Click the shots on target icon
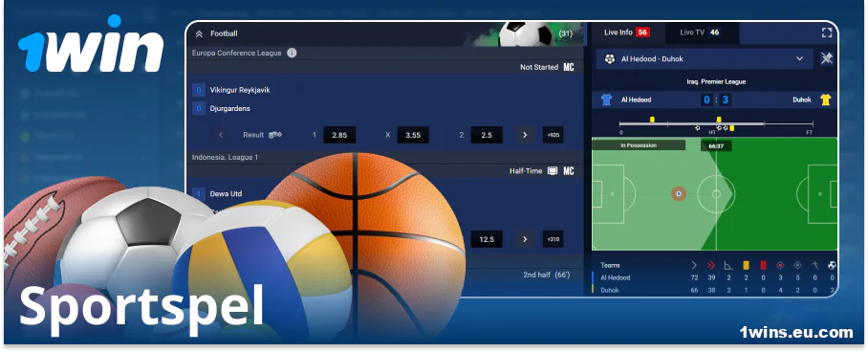 [781, 266]
